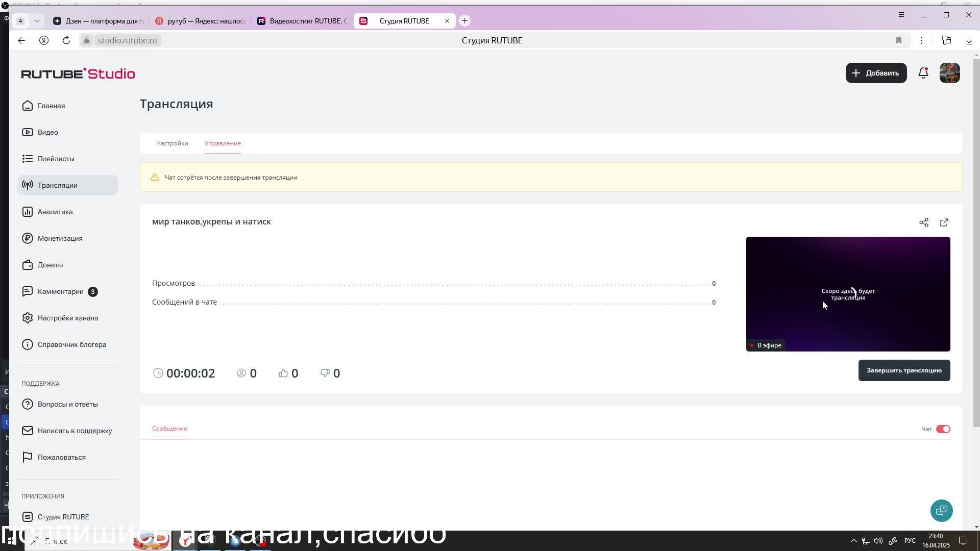Switch to Видеохостинг RUTUBE tab
Screen dimensions: 980x551
(303, 21)
